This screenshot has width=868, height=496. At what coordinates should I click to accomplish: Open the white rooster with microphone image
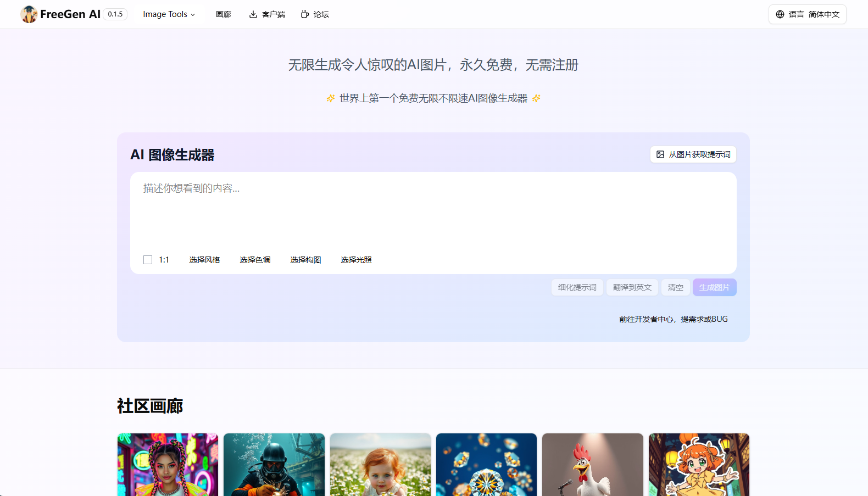(x=592, y=464)
